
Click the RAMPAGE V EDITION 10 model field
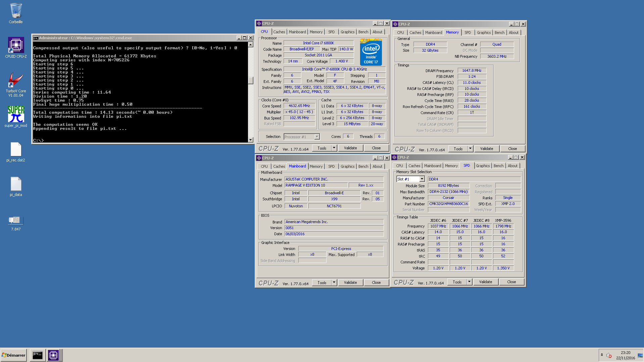tap(315, 185)
